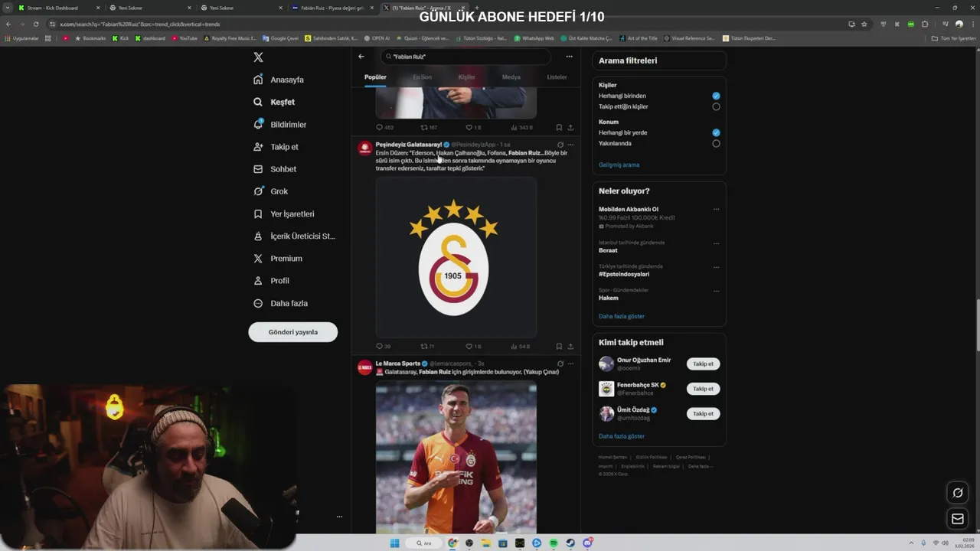Click the X logo in the sidebar
This screenshot has width=980, height=551.
click(x=258, y=57)
